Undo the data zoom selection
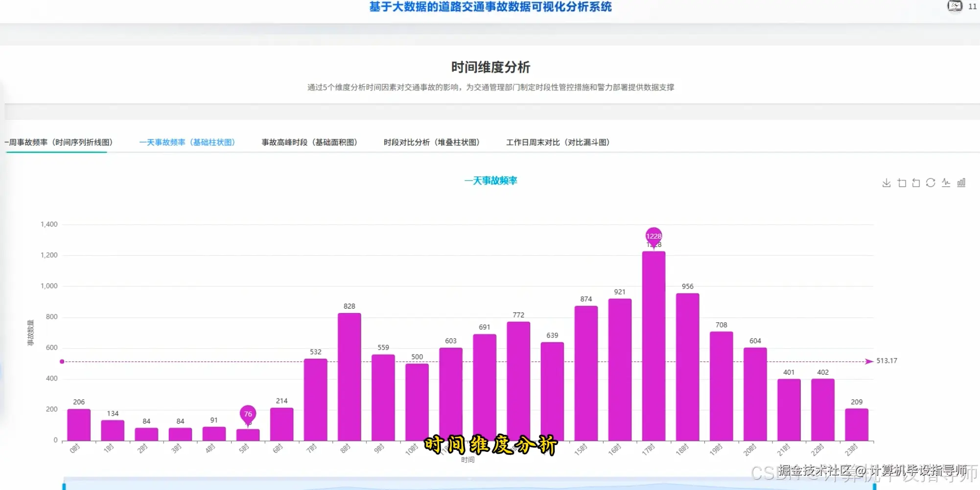Image resolution: width=980 pixels, height=490 pixels. 916,182
